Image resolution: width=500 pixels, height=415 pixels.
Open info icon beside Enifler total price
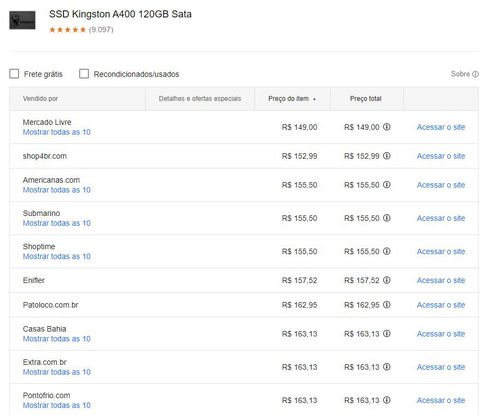[387, 280]
